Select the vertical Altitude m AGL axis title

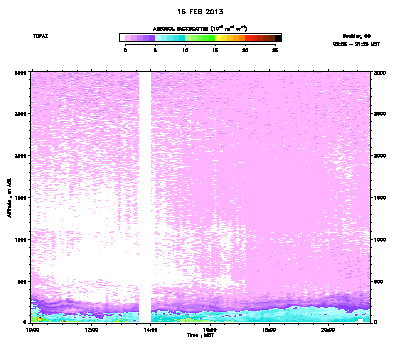9,198
